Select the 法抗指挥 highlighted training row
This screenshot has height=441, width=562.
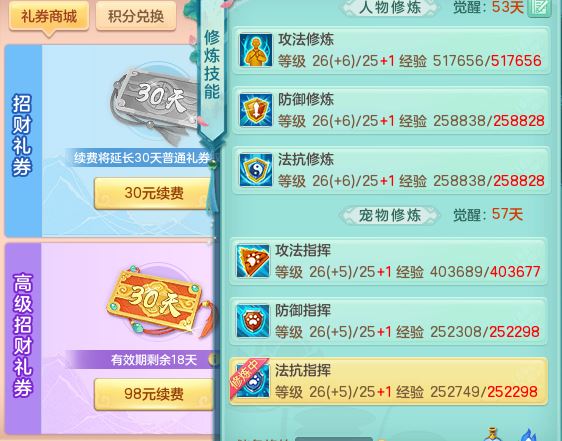[x=389, y=381]
